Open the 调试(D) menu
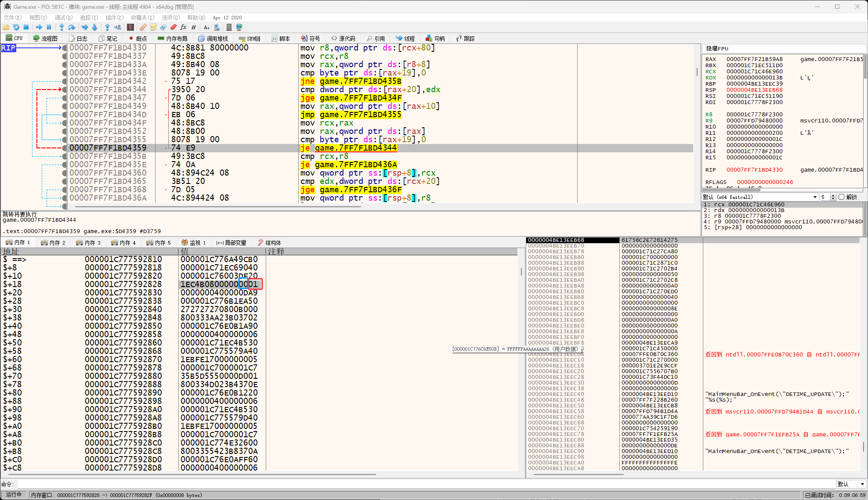The image size is (868, 500). pos(63,18)
